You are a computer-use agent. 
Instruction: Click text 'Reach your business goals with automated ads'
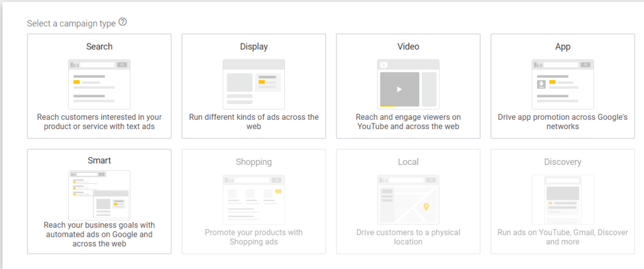coord(99,234)
